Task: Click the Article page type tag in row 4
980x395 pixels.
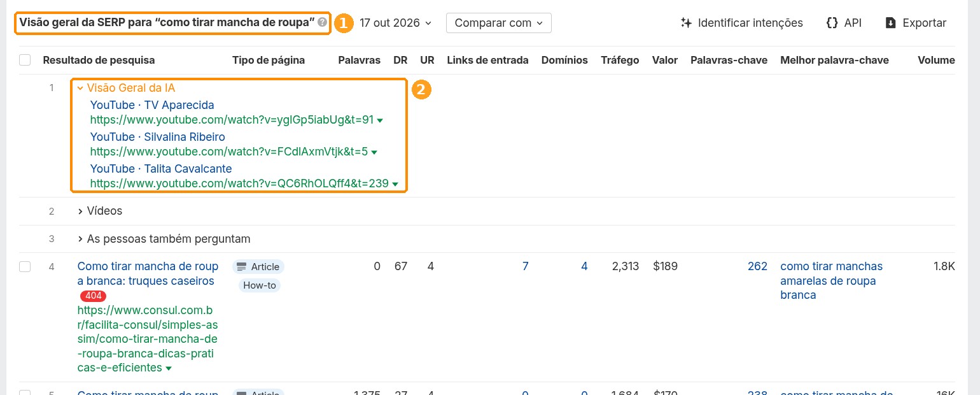Action: (x=258, y=267)
